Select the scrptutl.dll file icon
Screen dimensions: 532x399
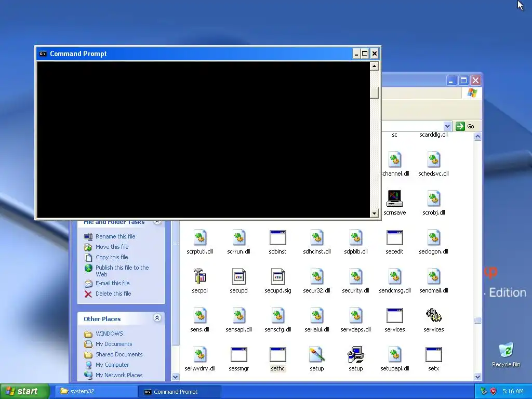click(199, 237)
